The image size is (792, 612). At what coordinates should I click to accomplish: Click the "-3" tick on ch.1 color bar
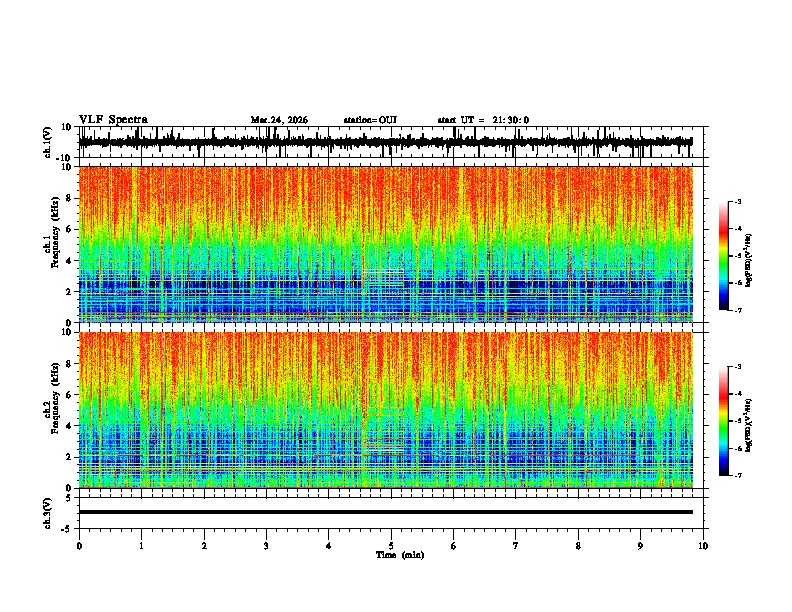pos(738,201)
